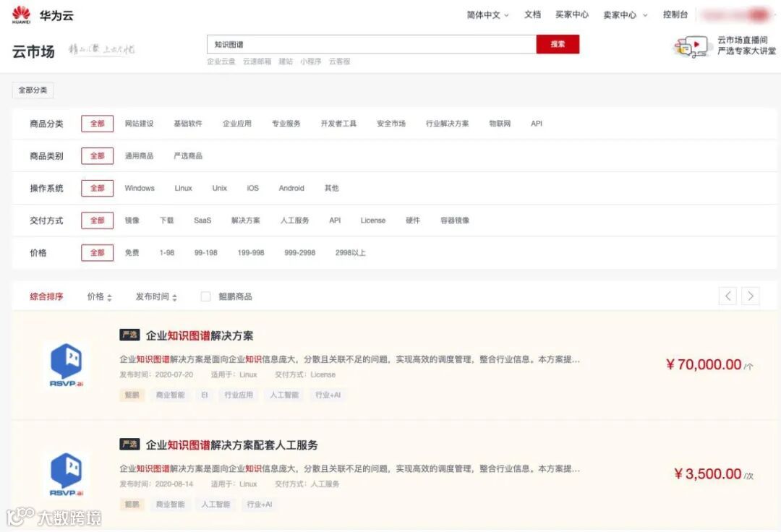The width and height of the screenshot is (781, 532).
Task: Select 综合排序 sorting tab
Action: [46, 296]
